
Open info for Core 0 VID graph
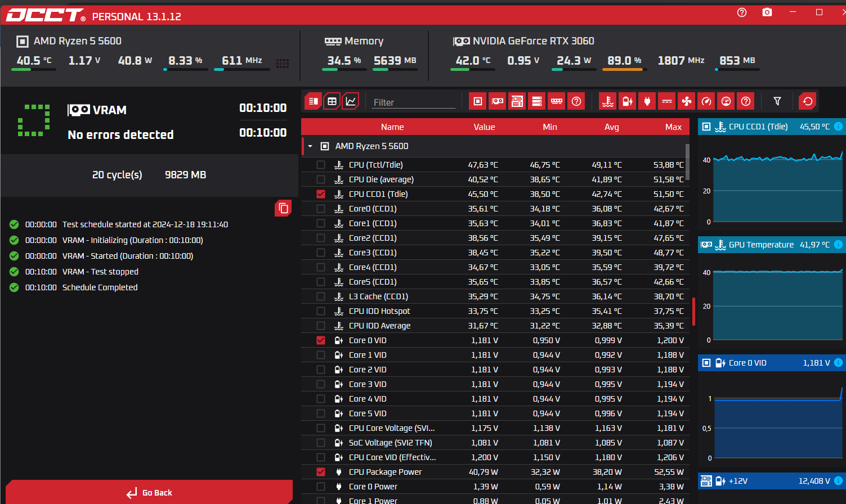[838, 363]
